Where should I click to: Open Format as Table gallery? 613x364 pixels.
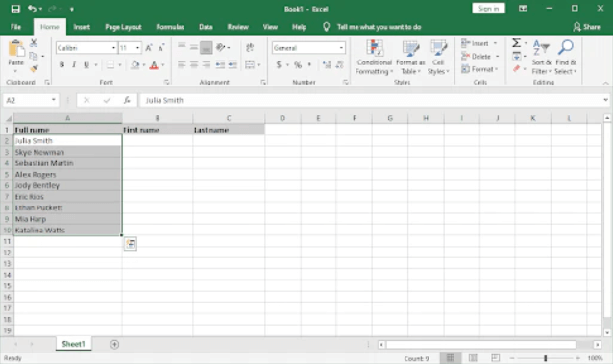click(410, 57)
